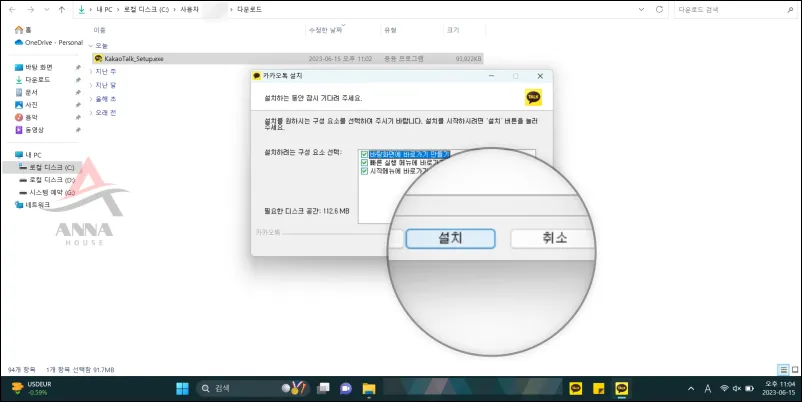
Task: Open the address bar history dropdown
Action: 641,10
